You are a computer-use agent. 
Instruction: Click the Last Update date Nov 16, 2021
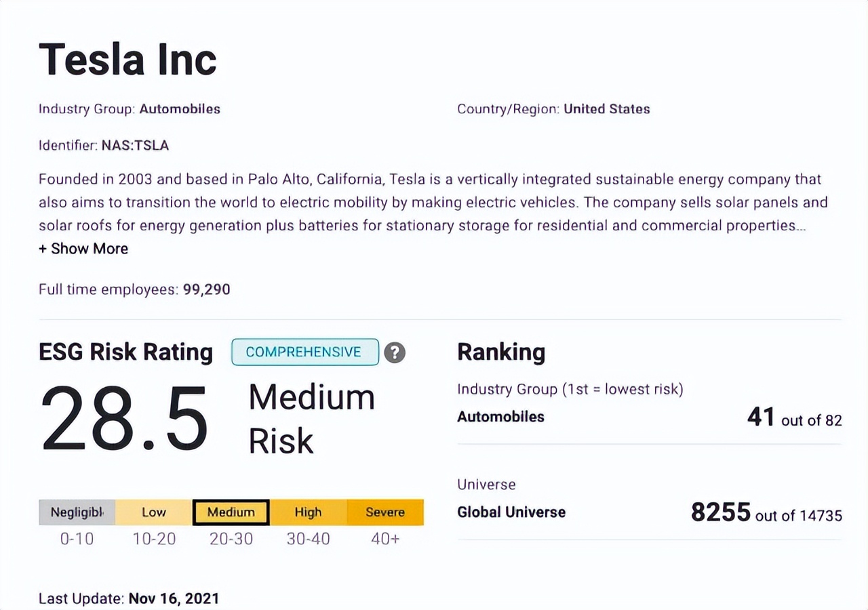coord(174,598)
